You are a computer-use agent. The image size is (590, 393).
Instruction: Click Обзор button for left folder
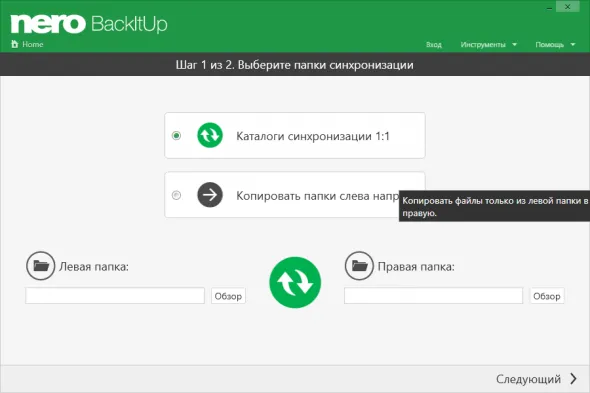pyautogui.click(x=228, y=296)
